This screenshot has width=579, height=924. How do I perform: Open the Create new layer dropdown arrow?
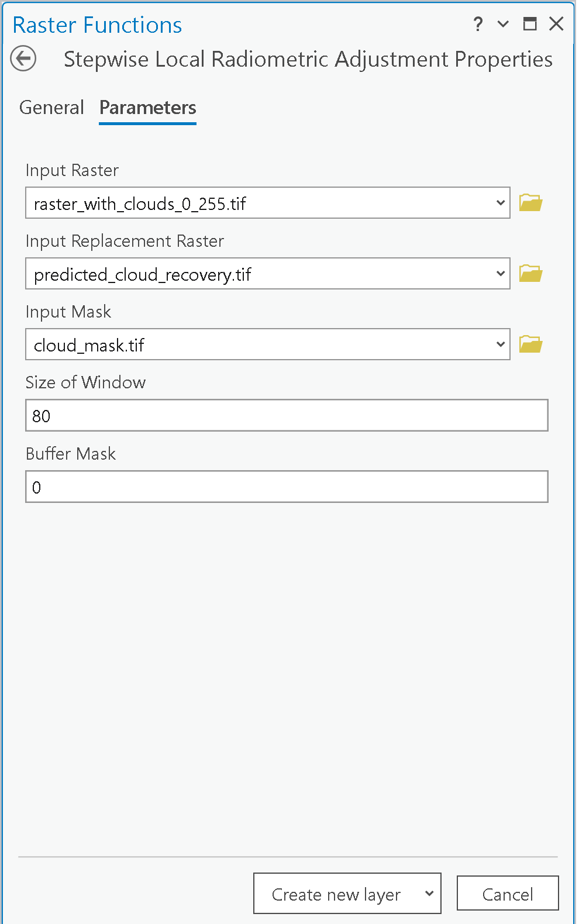coord(429,894)
